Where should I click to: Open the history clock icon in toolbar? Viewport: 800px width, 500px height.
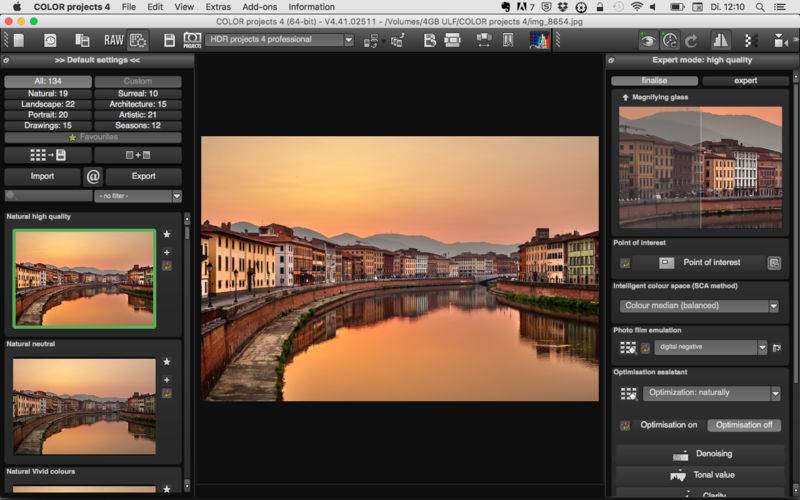point(50,40)
